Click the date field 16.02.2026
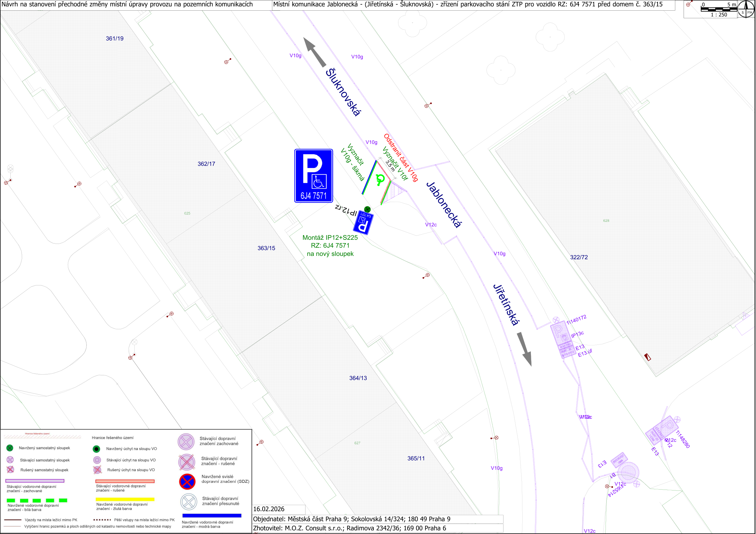756x534 pixels. click(269, 509)
